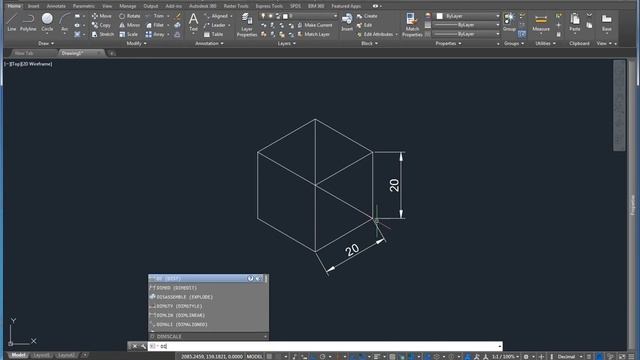Click the Stretch tool
The width and height of the screenshot is (640, 360).
[103, 35]
